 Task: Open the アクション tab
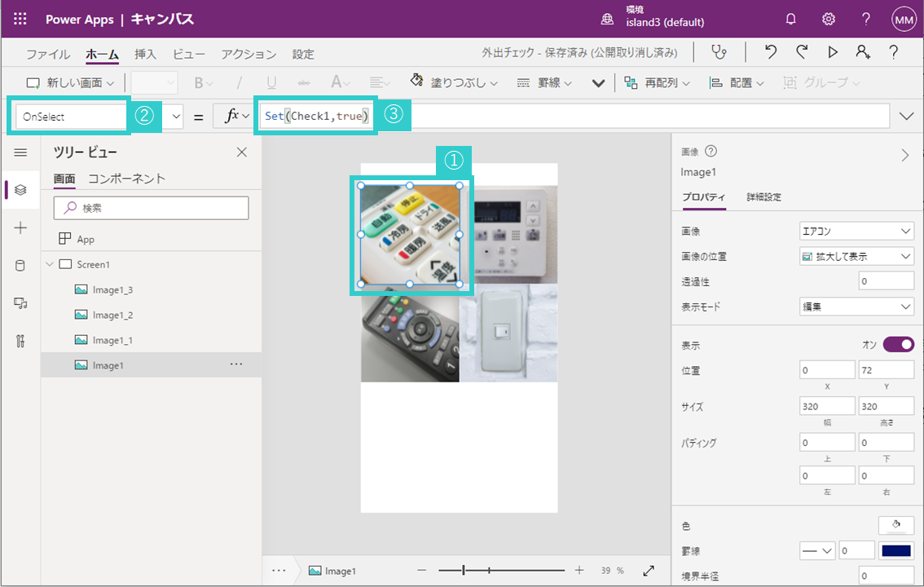click(x=248, y=55)
